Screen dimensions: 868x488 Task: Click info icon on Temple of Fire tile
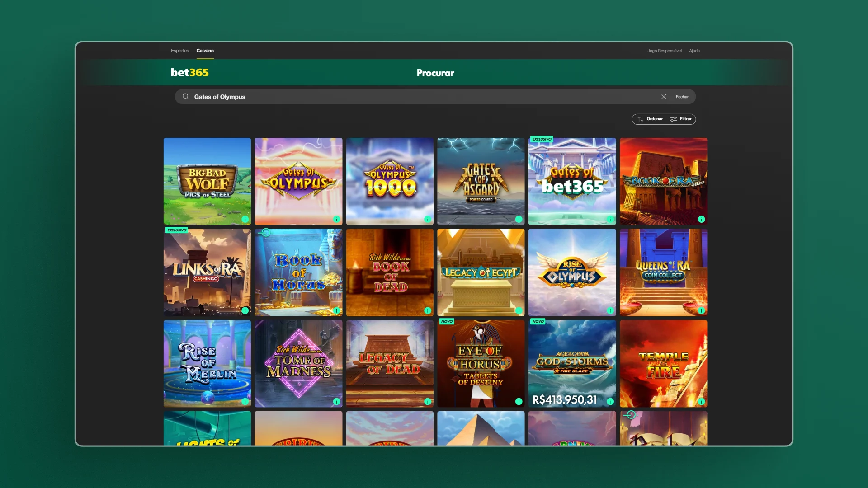701,401
